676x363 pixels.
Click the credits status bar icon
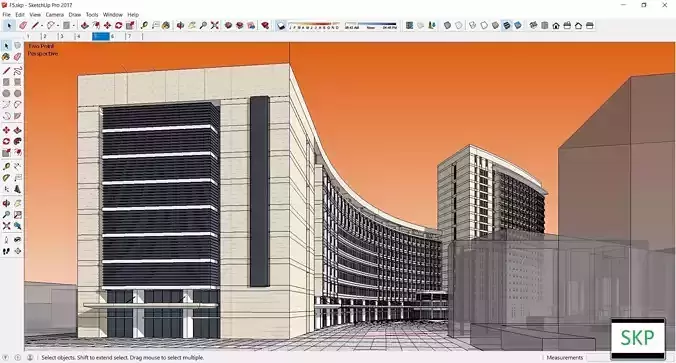tap(18, 357)
